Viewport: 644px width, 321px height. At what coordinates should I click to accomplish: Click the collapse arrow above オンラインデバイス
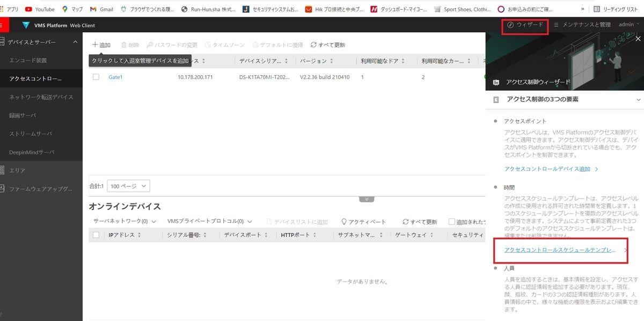coord(367,198)
